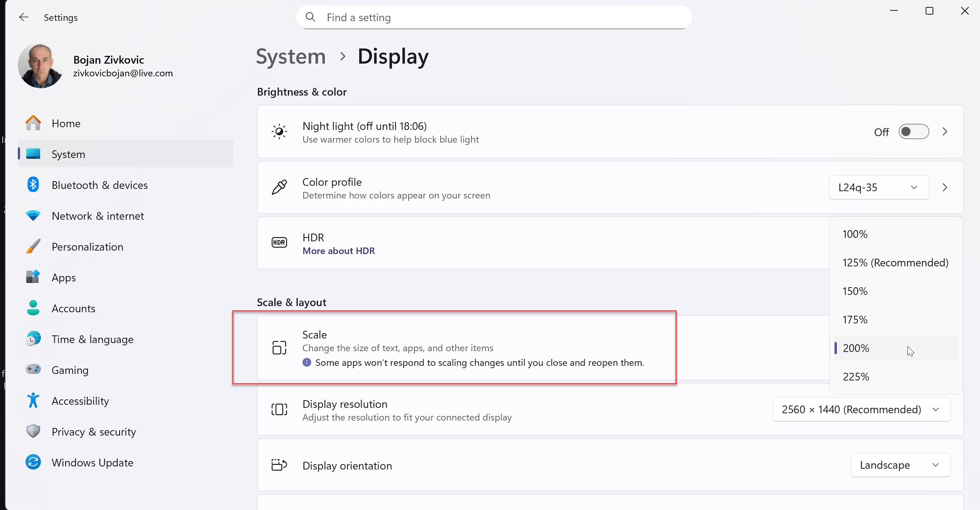Click the back arrow icon

coord(24,17)
